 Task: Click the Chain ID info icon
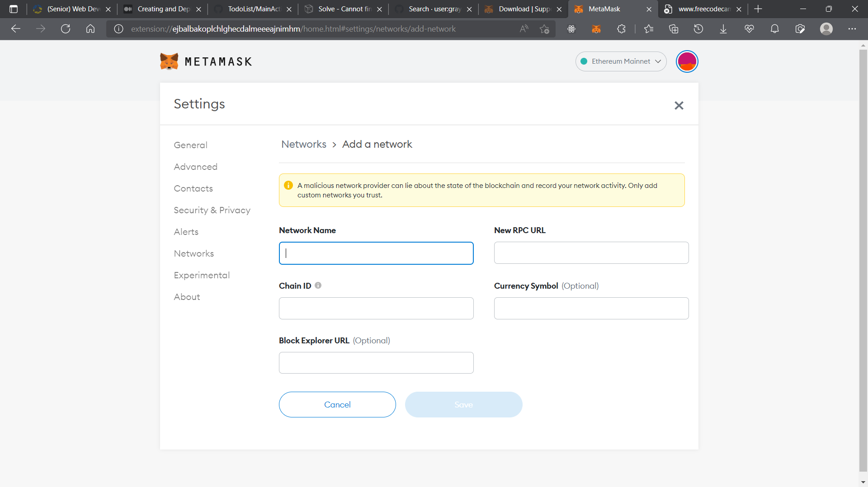pos(318,286)
